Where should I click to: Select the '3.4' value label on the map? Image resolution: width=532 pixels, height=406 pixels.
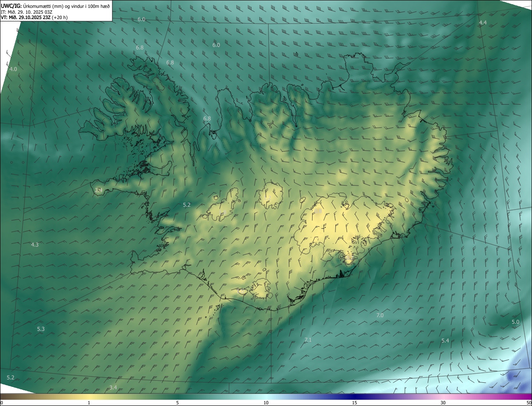pyautogui.click(x=113, y=388)
